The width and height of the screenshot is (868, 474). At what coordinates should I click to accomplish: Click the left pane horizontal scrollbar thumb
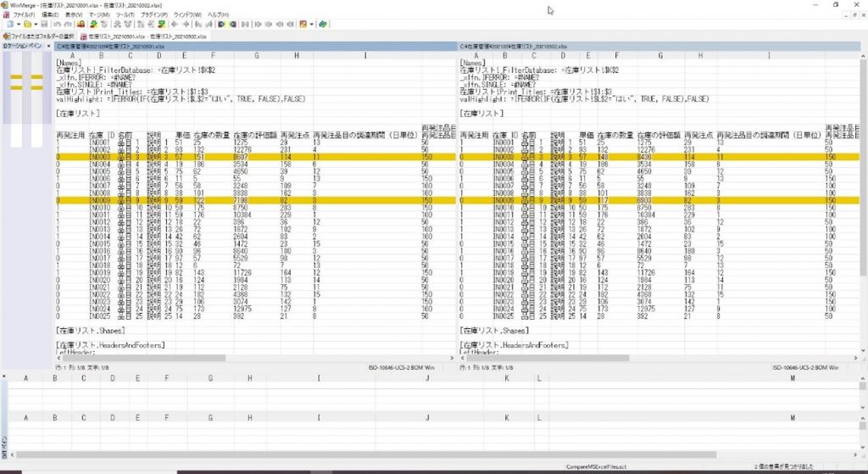pos(144,359)
